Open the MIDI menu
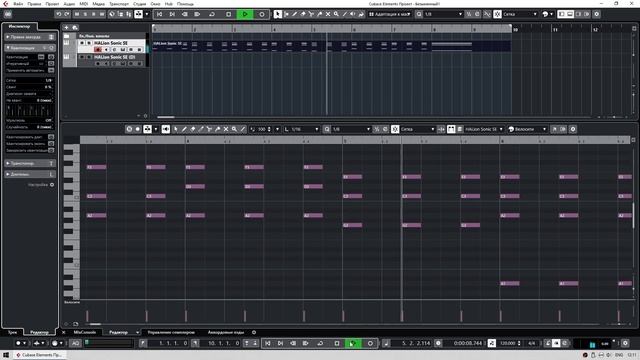Viewport: 640px width, 360px height. (x=84, y=4)
